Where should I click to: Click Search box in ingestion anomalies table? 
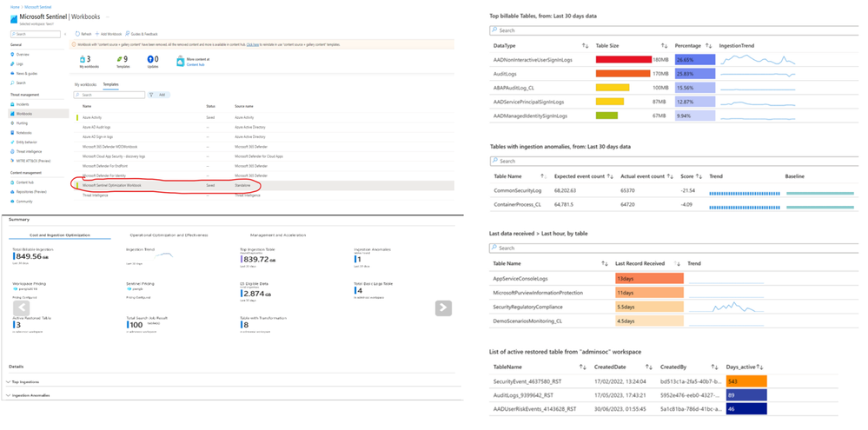click(x=674, y=161)
